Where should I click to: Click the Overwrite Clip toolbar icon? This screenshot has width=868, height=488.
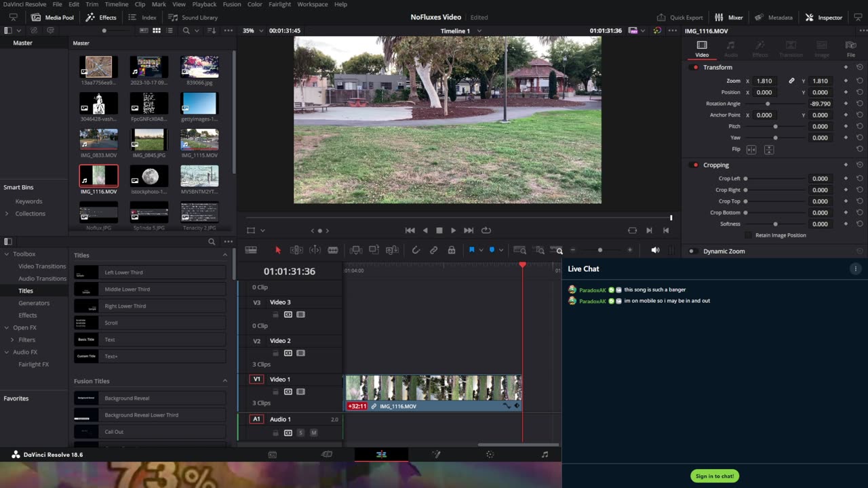[374, 250]
